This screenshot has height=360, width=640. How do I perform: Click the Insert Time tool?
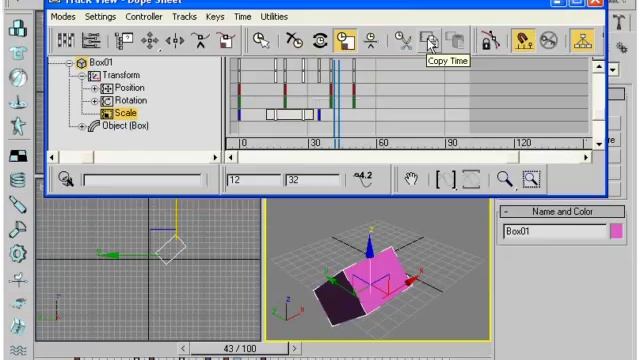coord(371,40)
